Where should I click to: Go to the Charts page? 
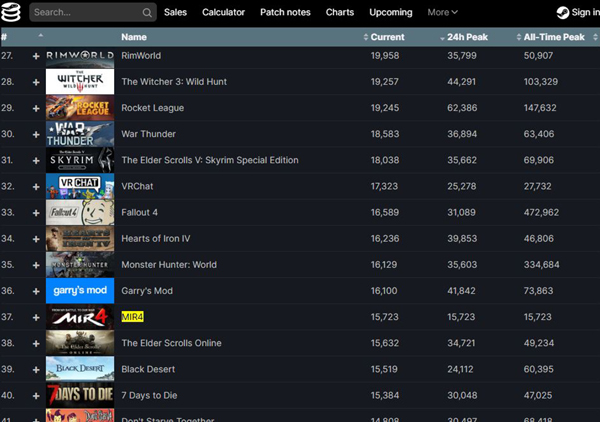(339, 13)
